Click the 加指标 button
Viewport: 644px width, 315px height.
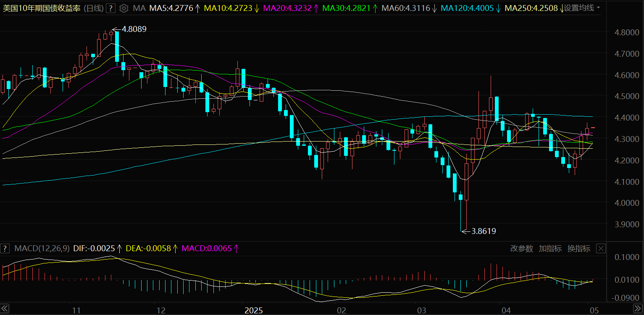click(x=550, y=248)
